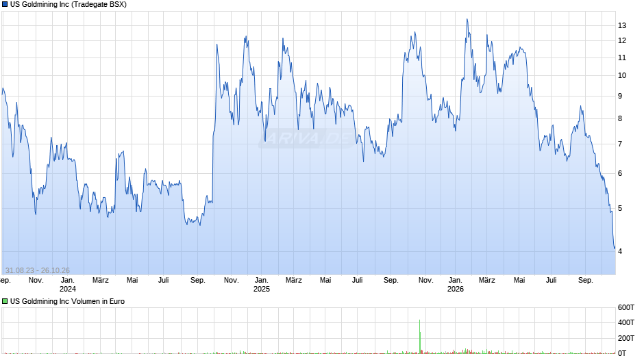Click the 'US Goldmining Inc Volumen in Euro' label
The height and width of the screenshot is (360, 644).
[67, 301]
